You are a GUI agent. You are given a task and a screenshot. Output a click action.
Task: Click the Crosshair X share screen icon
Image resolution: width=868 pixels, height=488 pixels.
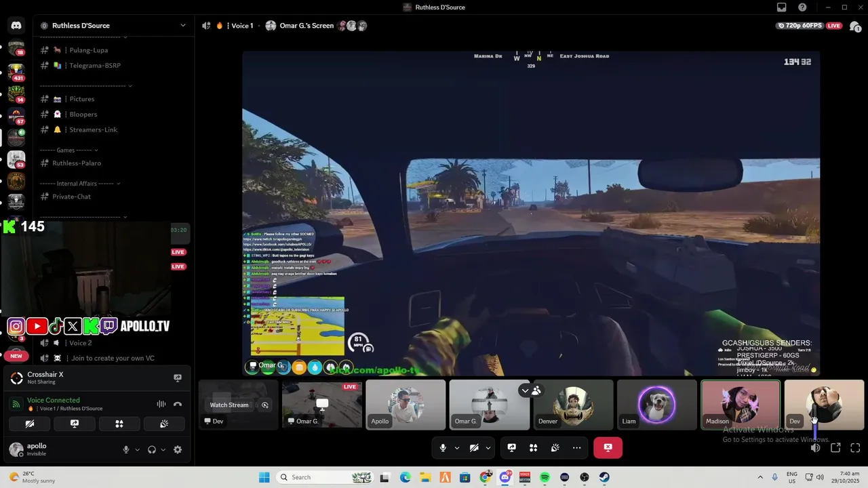(x=178, y=378)
